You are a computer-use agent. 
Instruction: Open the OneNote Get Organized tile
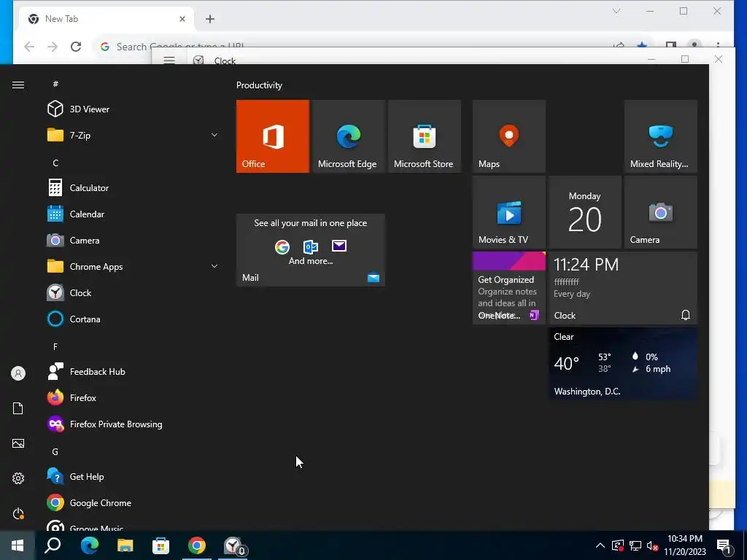(x=508, y=288)
